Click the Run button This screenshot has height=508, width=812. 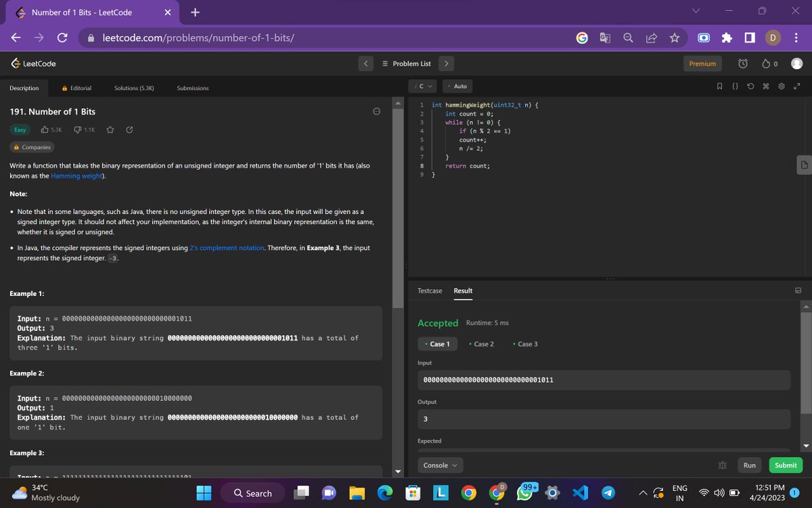pyautogui.click(x=750, y=465)
